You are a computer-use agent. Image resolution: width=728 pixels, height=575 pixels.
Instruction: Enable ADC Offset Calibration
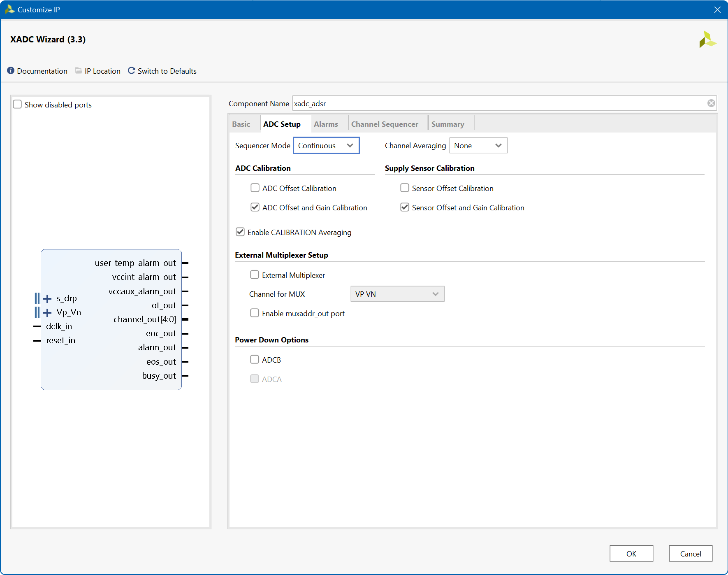pyautogui.click(x=255, y=188)
